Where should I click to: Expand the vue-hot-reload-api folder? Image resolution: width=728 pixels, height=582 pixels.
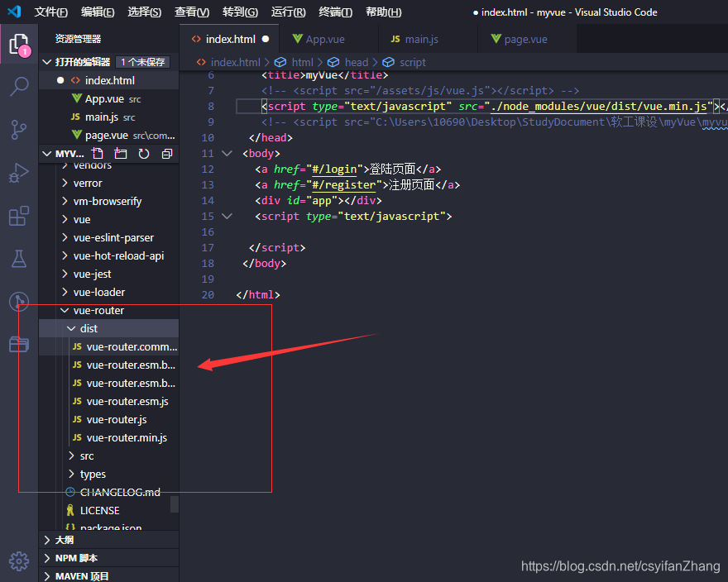coord(108,255)
